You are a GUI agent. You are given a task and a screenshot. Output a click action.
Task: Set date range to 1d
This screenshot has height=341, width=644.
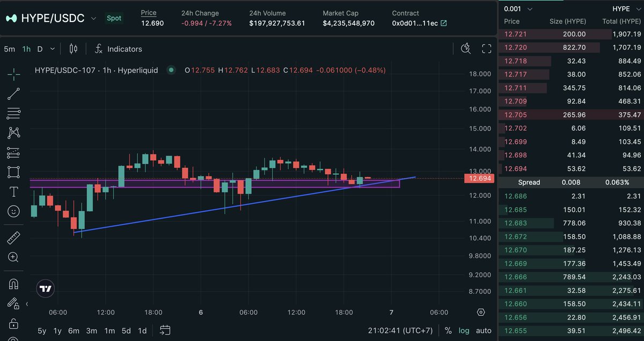click(142, 331)
